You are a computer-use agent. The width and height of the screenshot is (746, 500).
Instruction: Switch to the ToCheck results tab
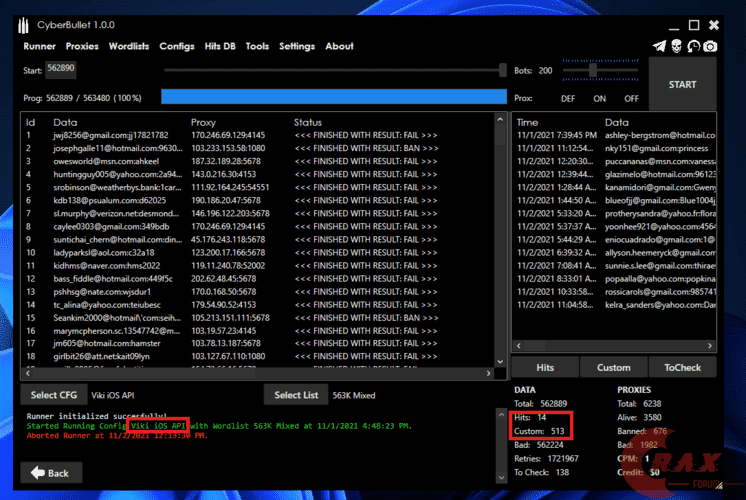click(x=682, y=368)
